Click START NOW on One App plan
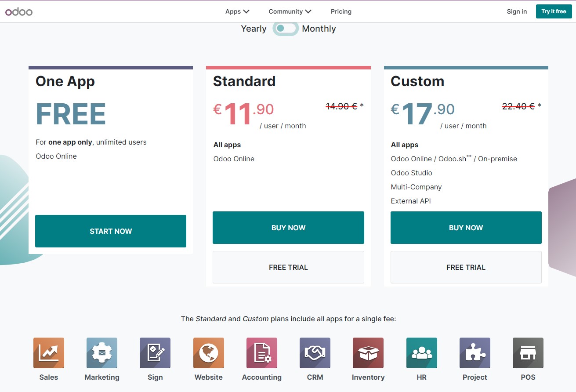 [x=111, y=231]
